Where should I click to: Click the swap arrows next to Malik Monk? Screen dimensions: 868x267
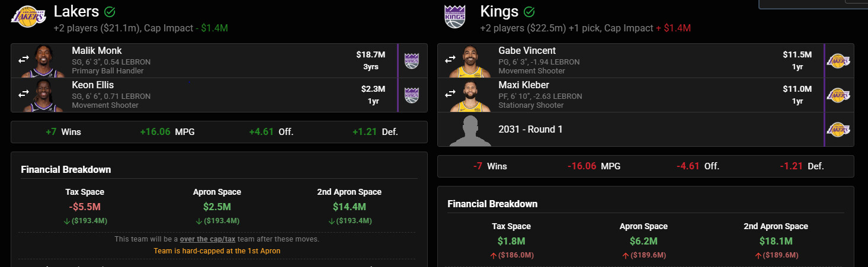pyautogui.click(x=24, y=59)
